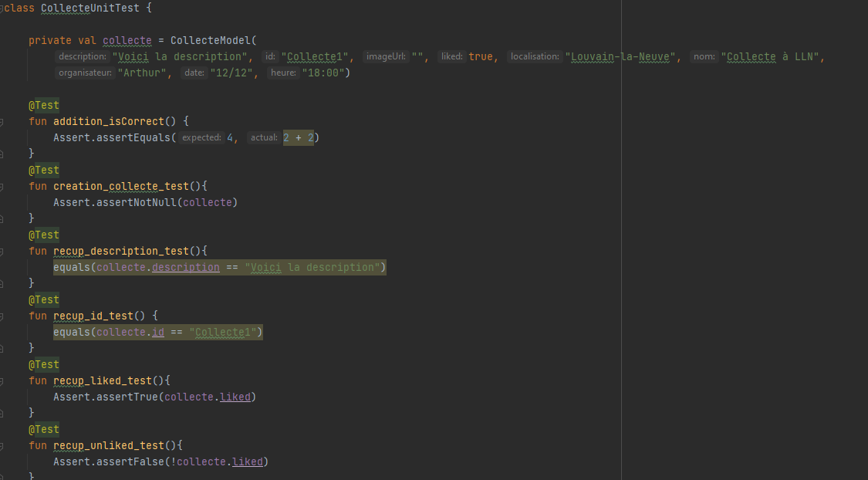Click the liked property inside assertTrue

coord(235,397)
